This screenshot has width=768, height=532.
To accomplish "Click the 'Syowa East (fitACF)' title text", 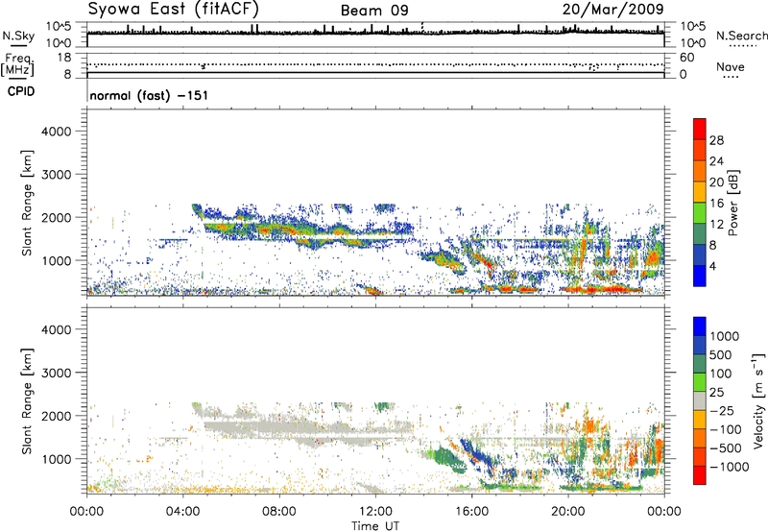I will click(x=174, y=10).
